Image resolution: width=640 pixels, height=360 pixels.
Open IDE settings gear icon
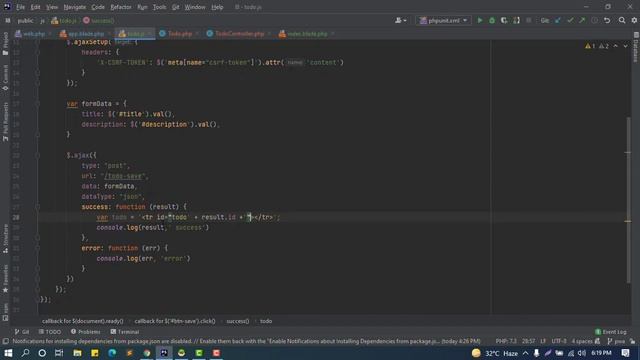634,20
